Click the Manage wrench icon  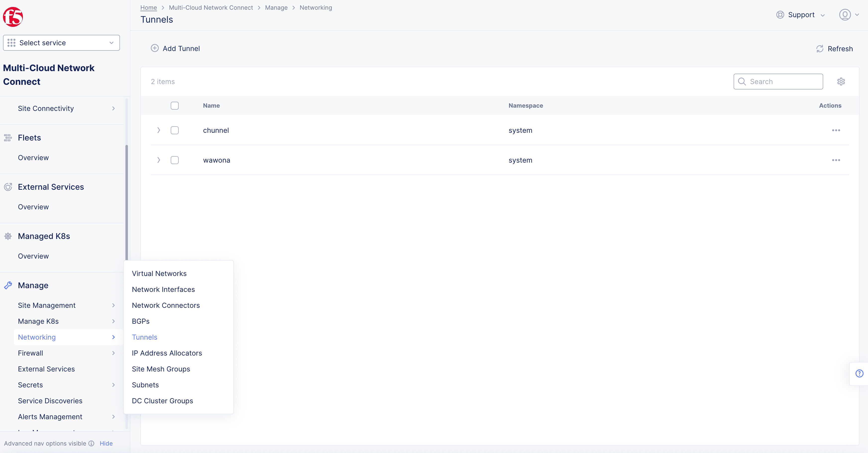[x=8, y=285]
